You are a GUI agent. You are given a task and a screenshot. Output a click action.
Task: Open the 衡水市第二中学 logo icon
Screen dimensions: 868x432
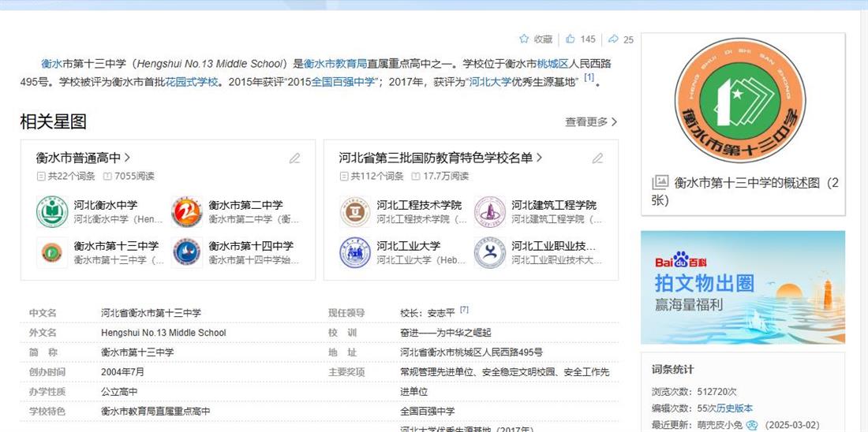pos(186,211)
